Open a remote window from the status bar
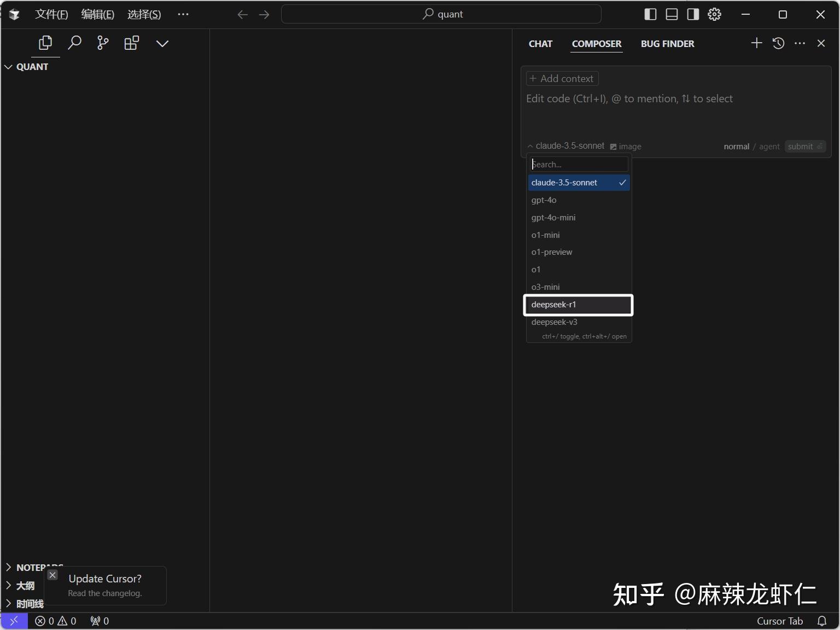The width and height of the screenshot is (840, 630). (x=14, y=621)
